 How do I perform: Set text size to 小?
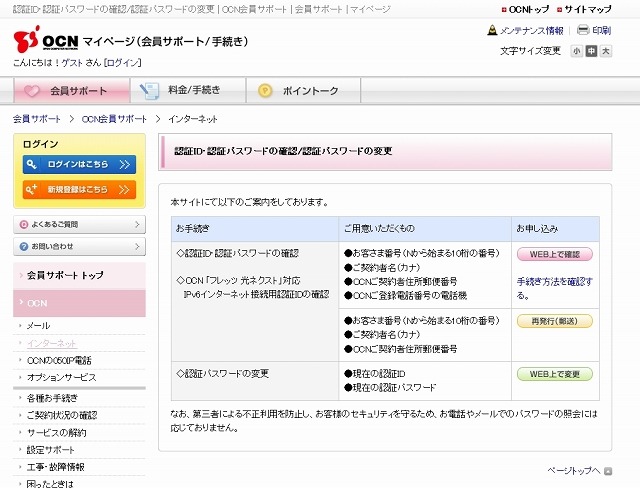point(576,51)
